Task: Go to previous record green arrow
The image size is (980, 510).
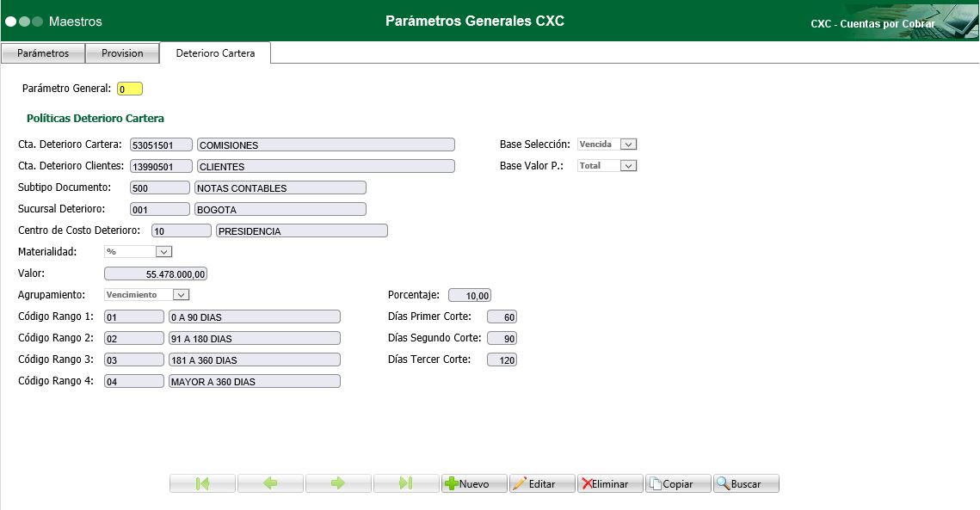Action: (x=271, y=483)
